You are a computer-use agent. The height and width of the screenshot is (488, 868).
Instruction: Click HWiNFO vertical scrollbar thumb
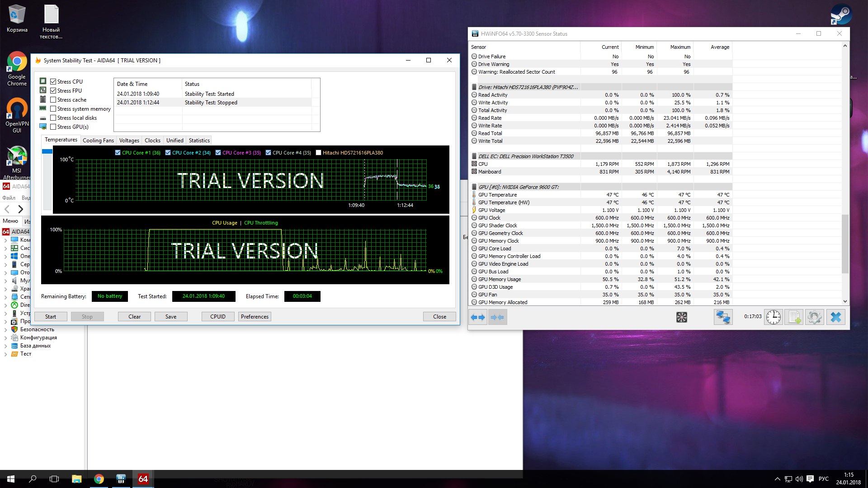click(845, 244)
